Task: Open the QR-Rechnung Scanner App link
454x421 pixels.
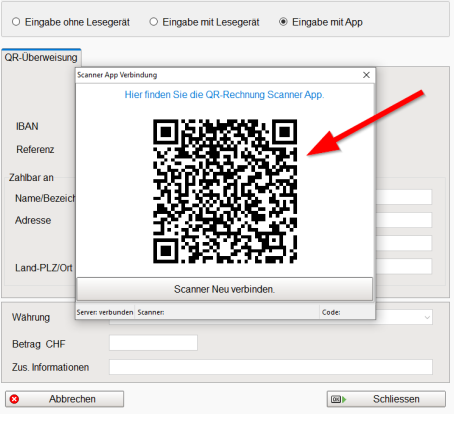Action: [x=224, y=95]
